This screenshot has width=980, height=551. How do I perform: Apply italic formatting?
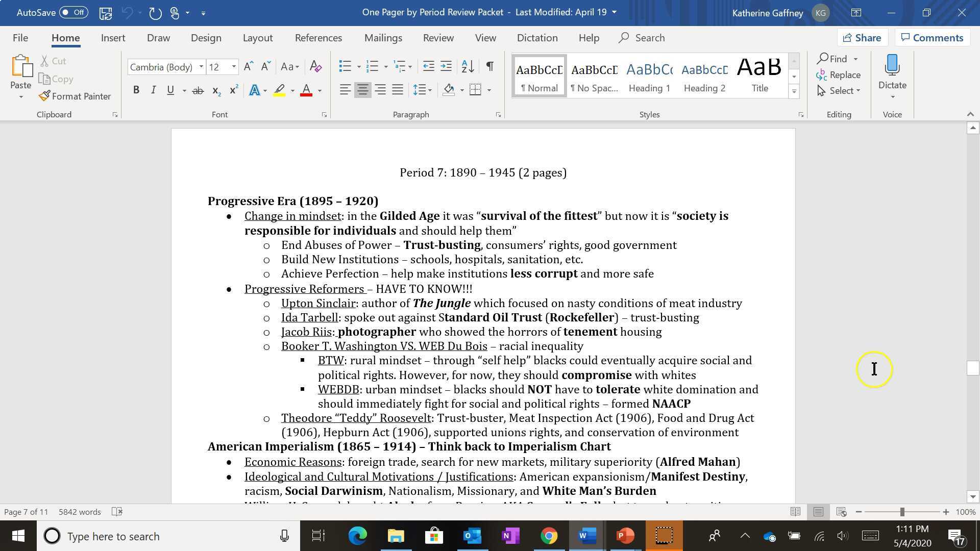pyautogui.click(x=153, y=90)
